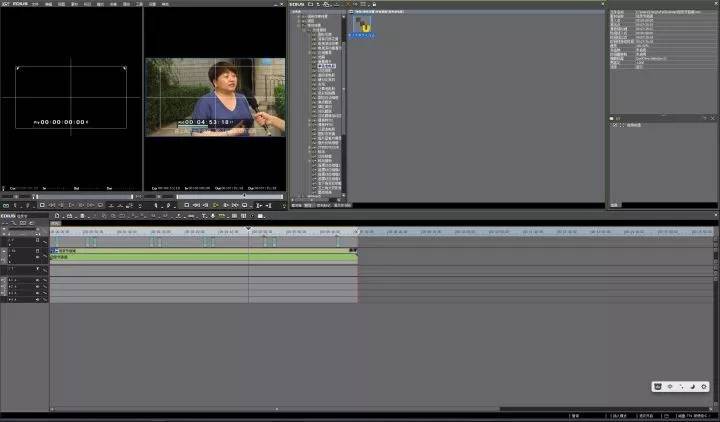Click the first icon in timeline toolbar
720x422 pixels.
[x=57, y=216]
